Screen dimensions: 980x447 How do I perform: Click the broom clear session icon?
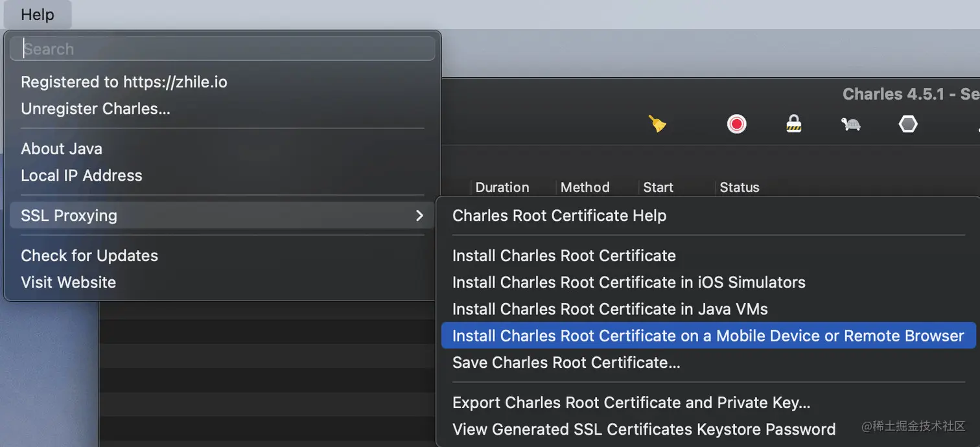pos(657,123)
